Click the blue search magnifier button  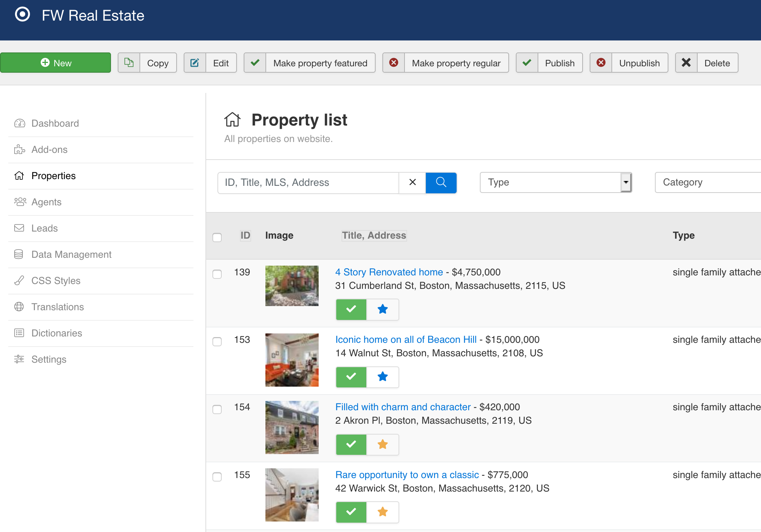tap(441, 182)
